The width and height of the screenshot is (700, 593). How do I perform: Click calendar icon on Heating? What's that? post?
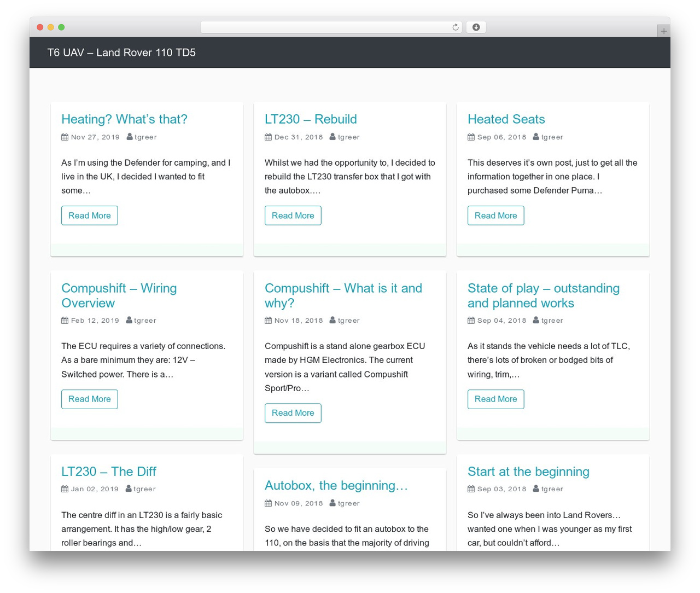coord(65,137)
